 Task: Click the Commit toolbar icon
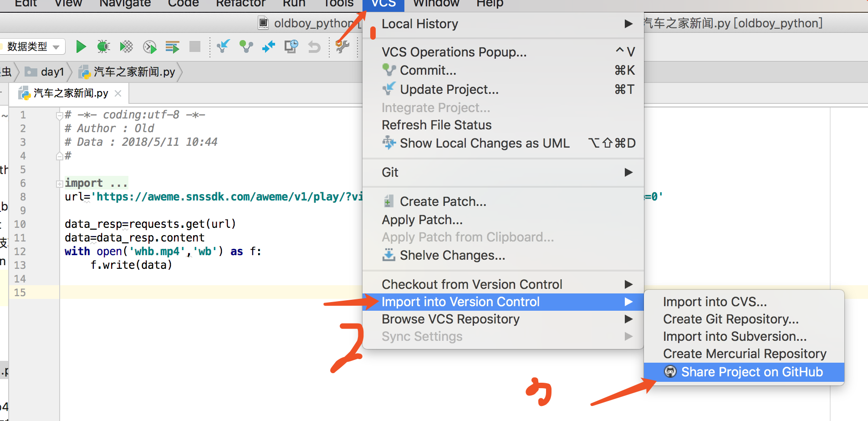(x=246, y=46)
